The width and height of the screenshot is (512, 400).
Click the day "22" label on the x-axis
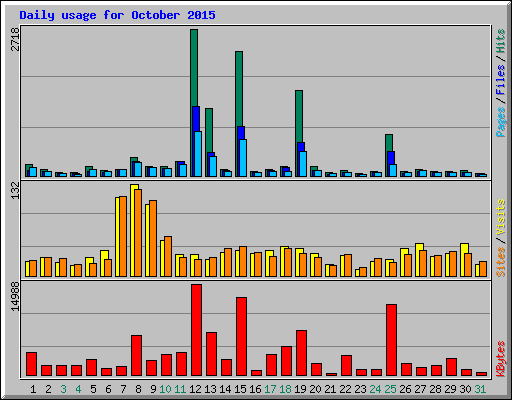click(345, 389)
